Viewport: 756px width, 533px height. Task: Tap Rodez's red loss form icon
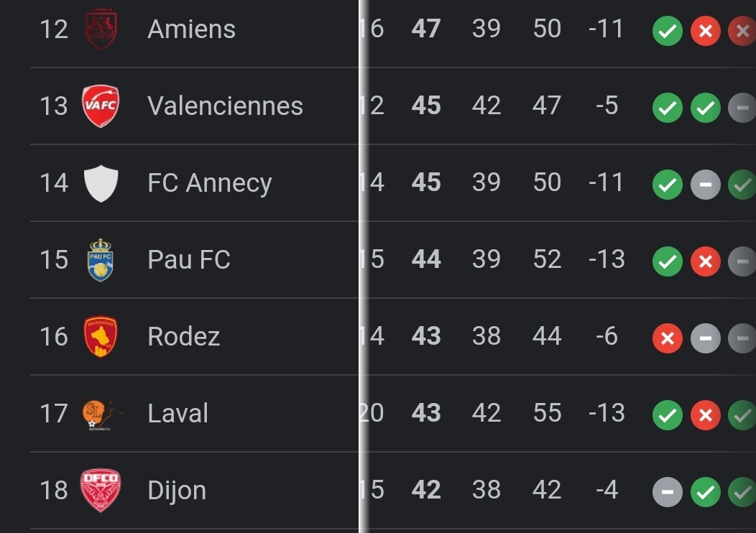[x=668, y=338]
